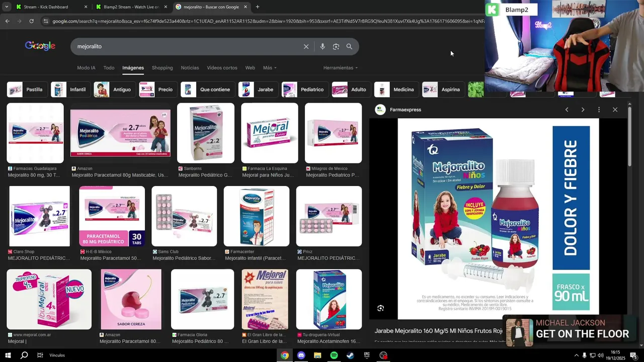Switch to the Videos cortos tab
This screenshot has height=362, width=644.
pyautogui.click(x=222, y=68)
